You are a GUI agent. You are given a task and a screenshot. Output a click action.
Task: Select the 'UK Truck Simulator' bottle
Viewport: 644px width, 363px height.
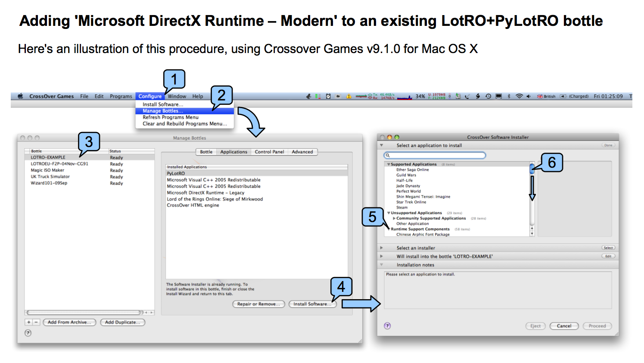tap(50, 177)
